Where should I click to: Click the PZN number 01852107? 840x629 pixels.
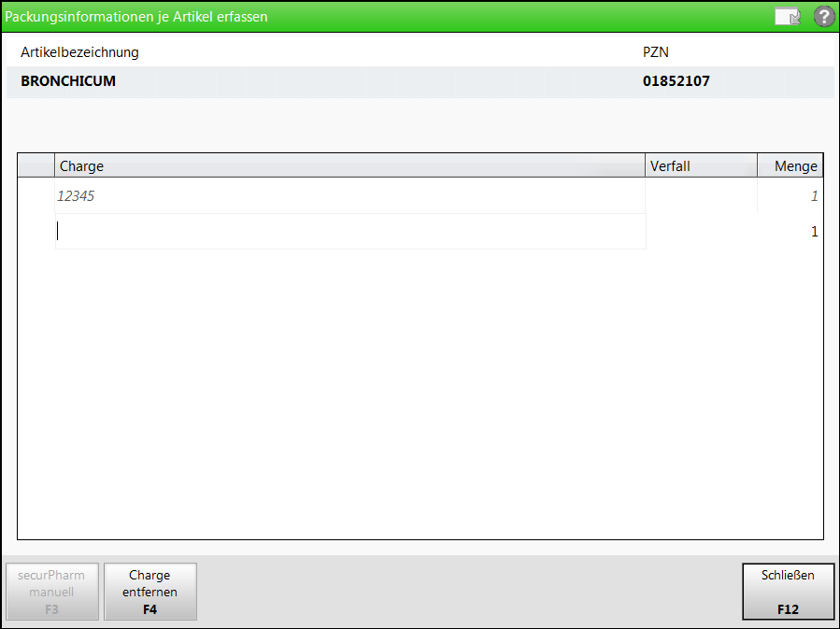[x=676, y=81]
